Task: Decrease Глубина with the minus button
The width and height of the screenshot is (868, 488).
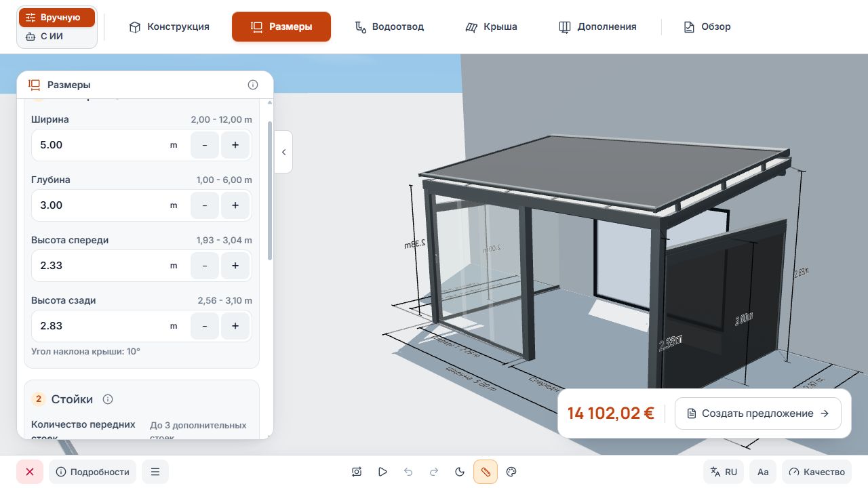Action: tap(205, 205)
